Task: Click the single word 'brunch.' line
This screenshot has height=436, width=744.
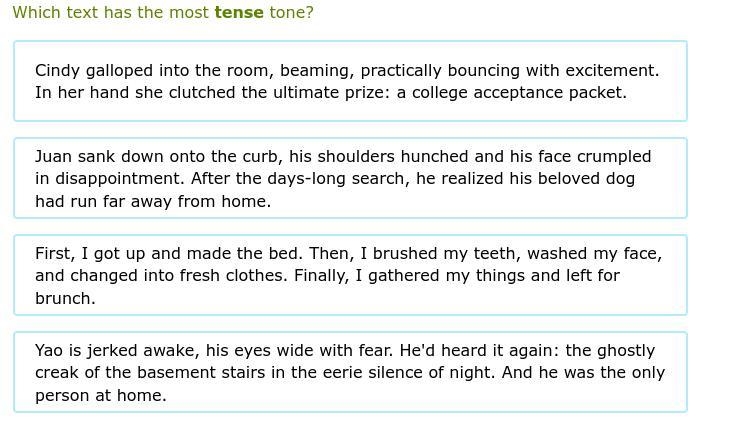Action: click(65, 298)
